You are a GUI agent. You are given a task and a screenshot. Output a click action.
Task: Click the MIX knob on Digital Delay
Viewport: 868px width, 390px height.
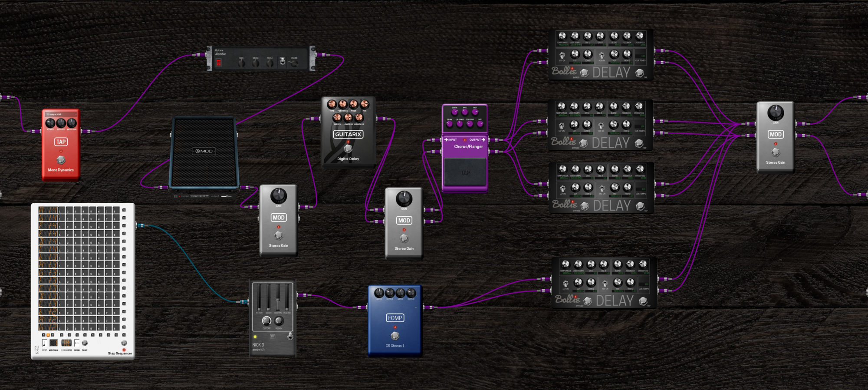coord(365,104)
